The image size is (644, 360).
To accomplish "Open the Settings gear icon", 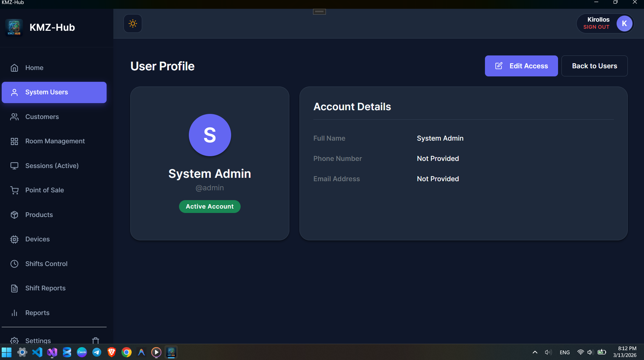I will pos(14,340).
